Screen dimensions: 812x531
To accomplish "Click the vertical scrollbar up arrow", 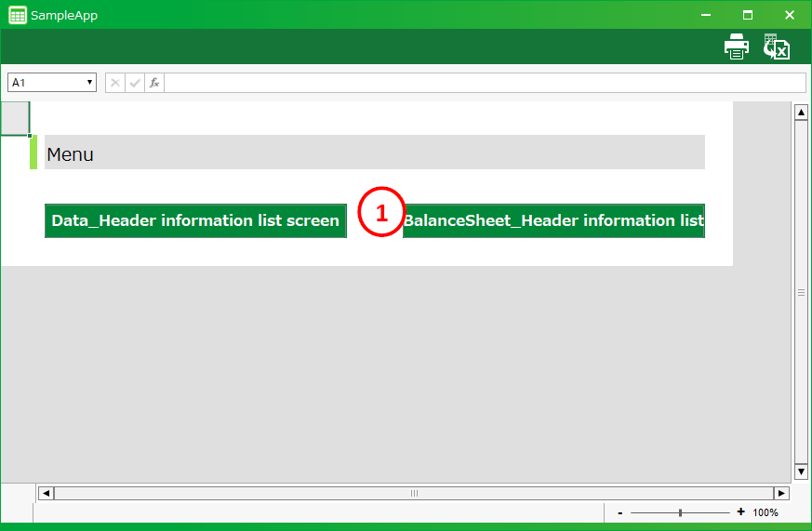I will [801, 113].
